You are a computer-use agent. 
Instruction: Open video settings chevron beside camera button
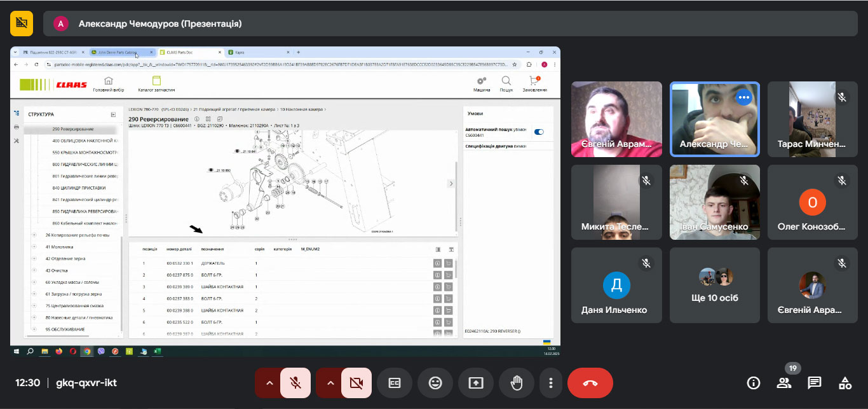tap(330, 383)
